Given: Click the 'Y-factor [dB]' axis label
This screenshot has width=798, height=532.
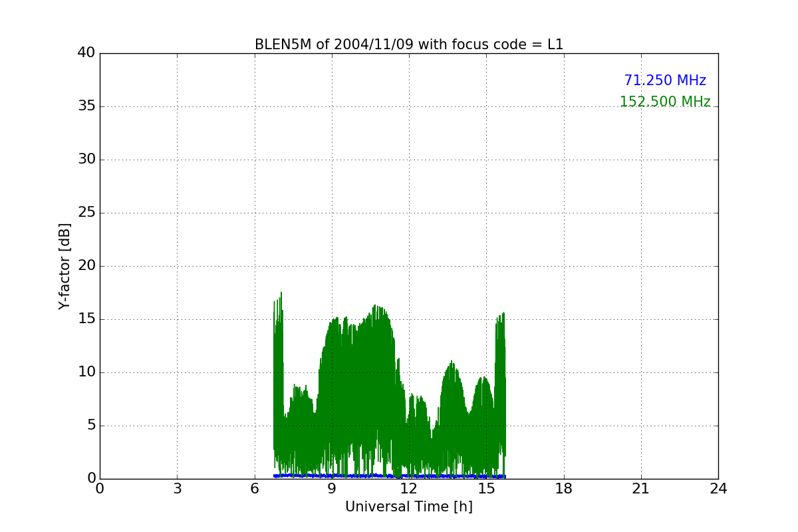Looking at the screenshot, I should point(65,266).
